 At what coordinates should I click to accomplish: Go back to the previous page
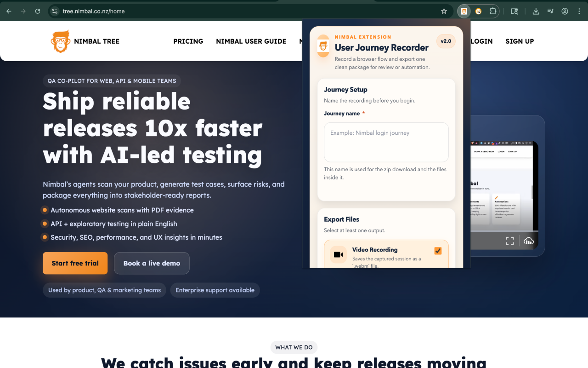[x=9, y=11]
